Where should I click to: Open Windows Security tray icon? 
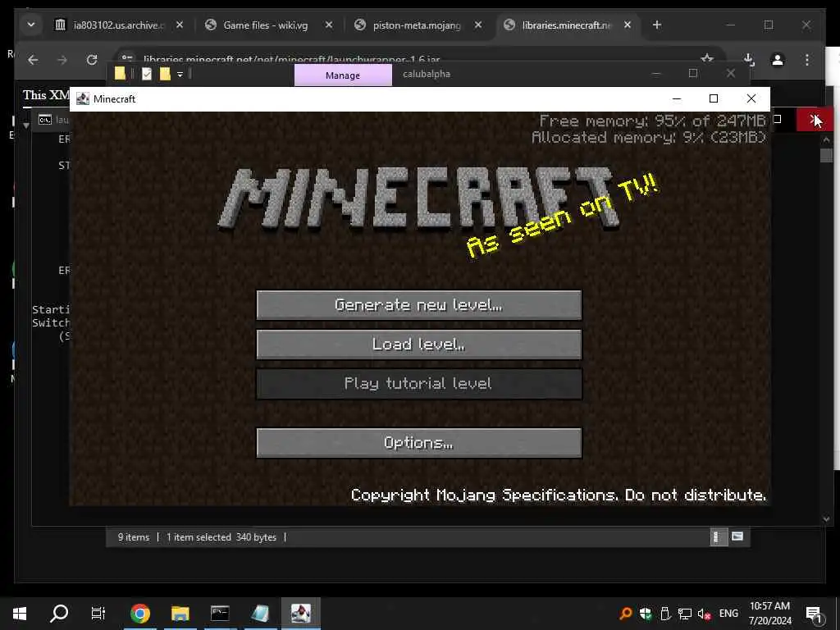645,614
